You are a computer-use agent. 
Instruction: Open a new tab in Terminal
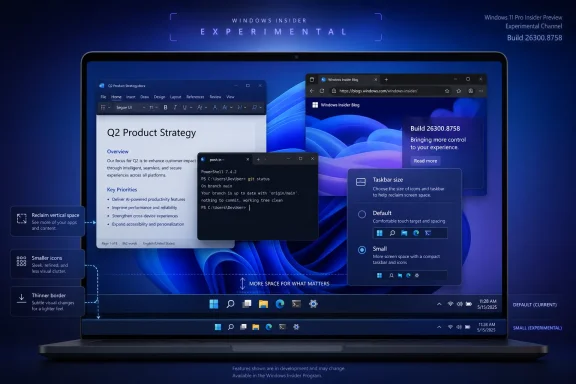point(258,159)
